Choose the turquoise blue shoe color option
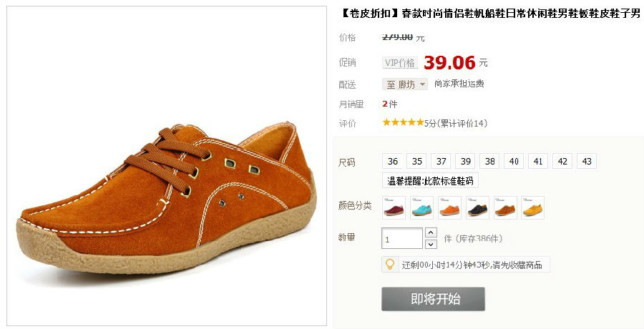 [x=421, y=207]
